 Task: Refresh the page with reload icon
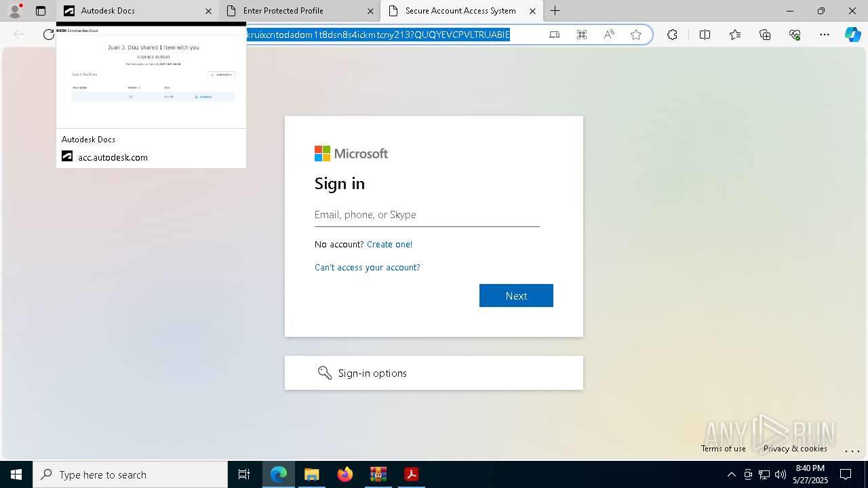point(48,35)
